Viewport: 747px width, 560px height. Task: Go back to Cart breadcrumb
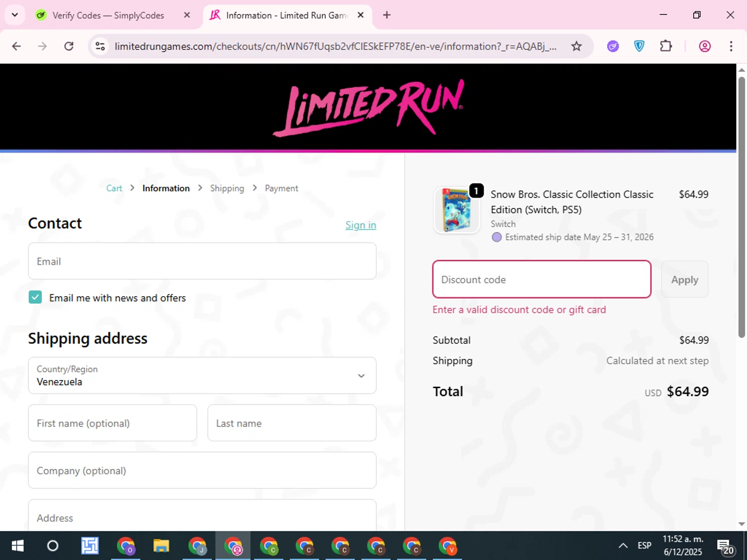click(x=114, y=188)
